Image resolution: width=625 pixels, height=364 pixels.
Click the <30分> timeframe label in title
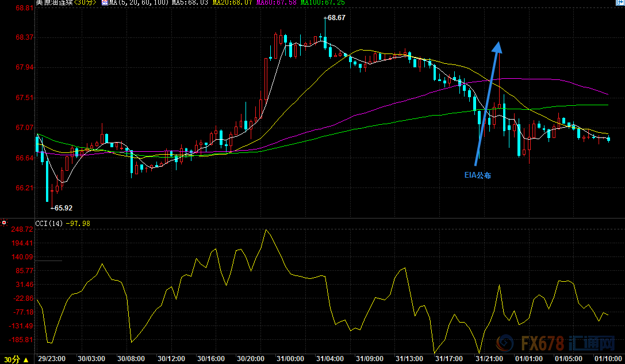click(86, 3)
